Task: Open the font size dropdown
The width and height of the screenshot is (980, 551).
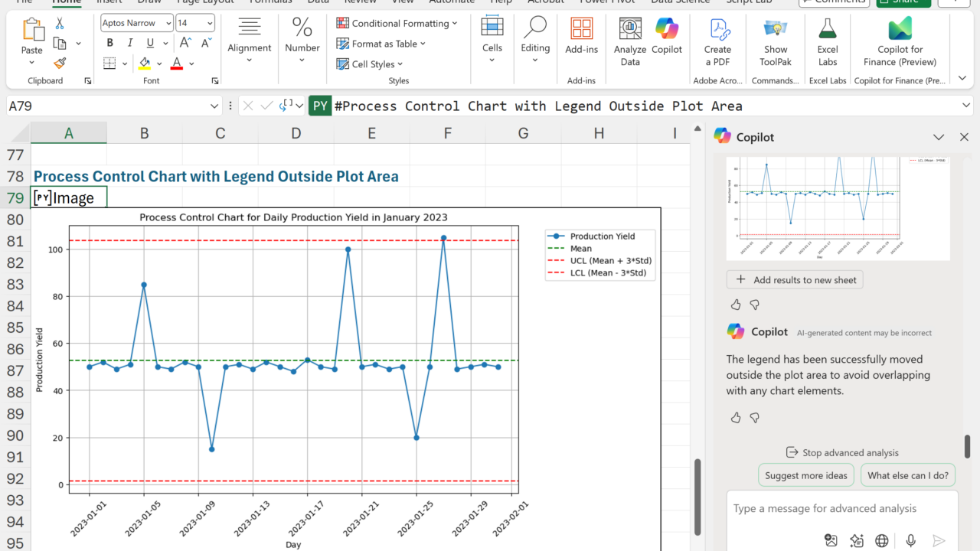Action: pyautogui.click(x=208, y=23)
